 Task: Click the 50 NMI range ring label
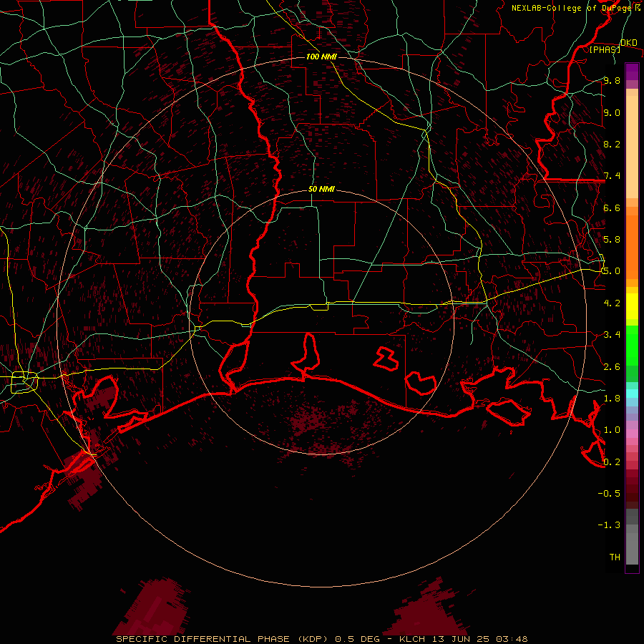321,190
